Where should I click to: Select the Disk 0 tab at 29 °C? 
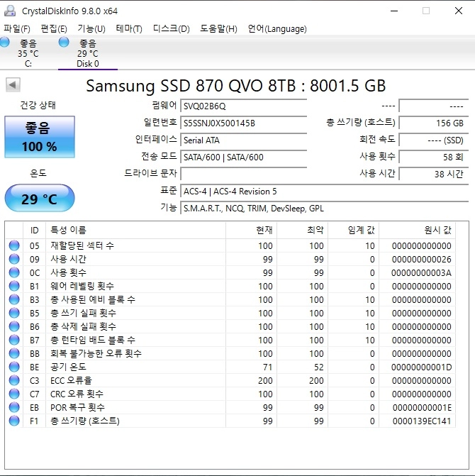coord(88,53)
